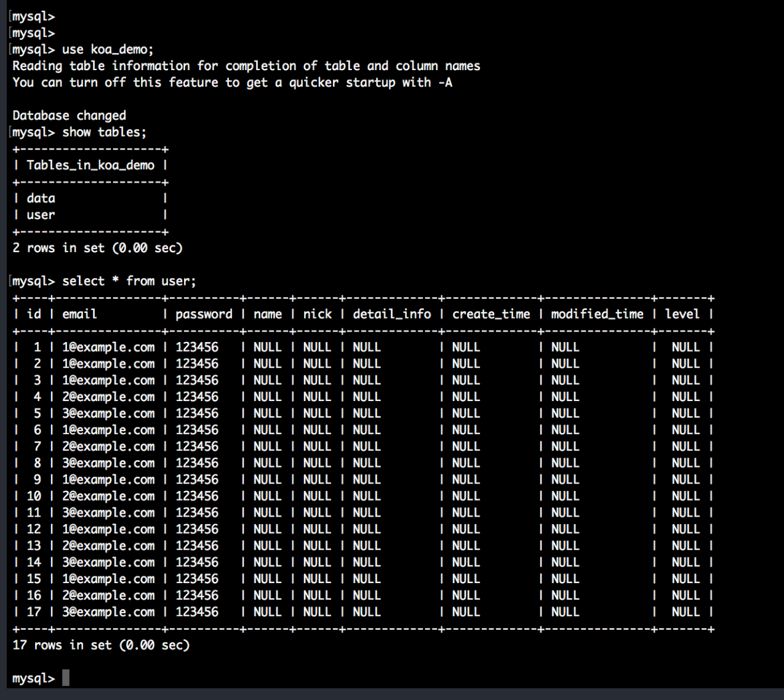Click the 'level' column header
Image resolution: width=784 pixels, height=700 pixels.
(x=682, y=314)
